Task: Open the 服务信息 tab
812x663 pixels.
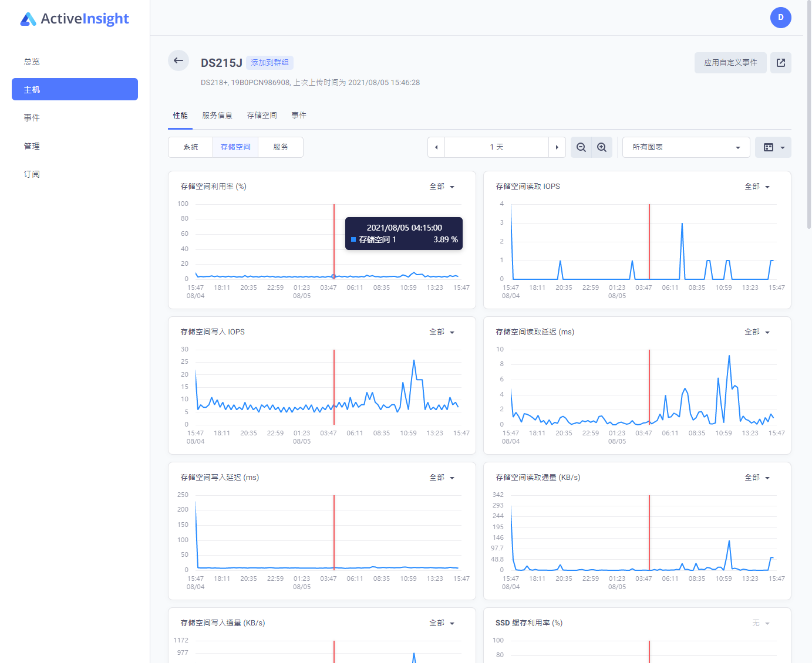Action: 217,116
